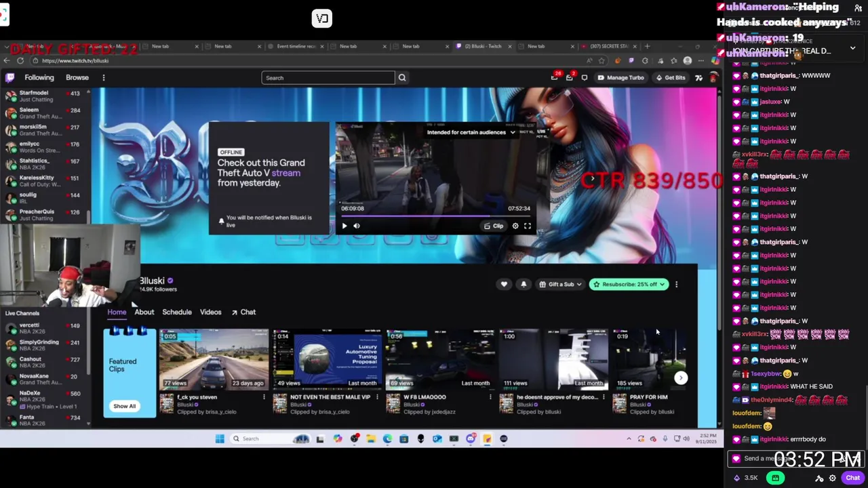This screenshot has width=868, height=488.
Task: Open Twitch notifications inbox with 26 badge
Action: (x=555, y=77)
